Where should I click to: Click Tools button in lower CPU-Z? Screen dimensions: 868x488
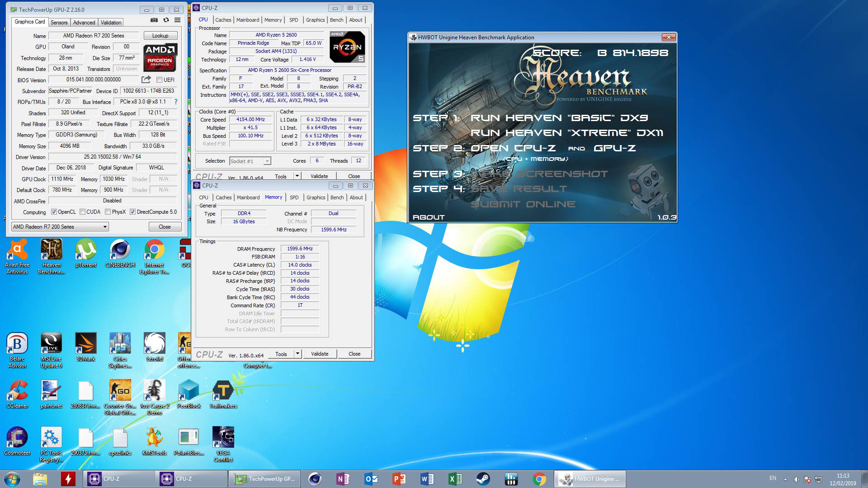click(x=281, y=354)
